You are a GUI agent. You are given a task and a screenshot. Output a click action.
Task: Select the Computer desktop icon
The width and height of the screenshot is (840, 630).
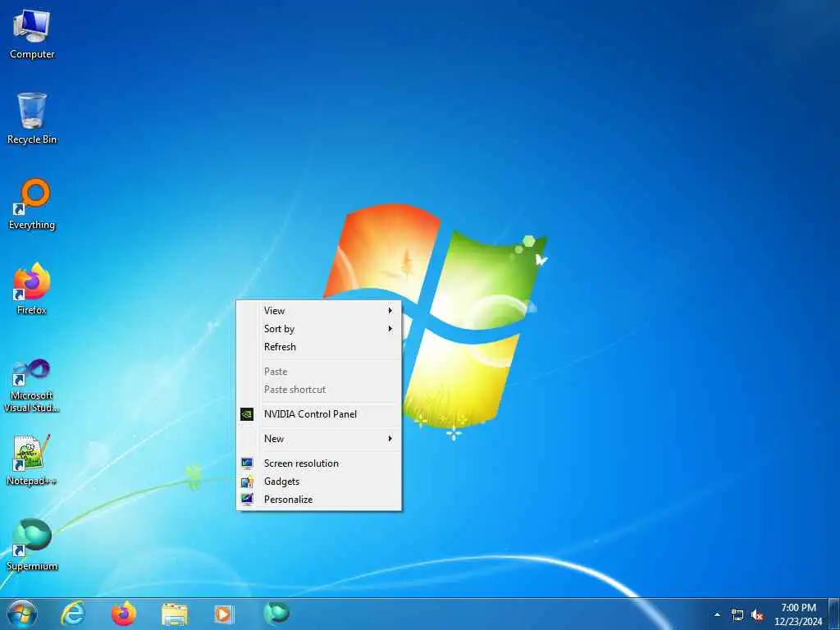coord(32,34)
